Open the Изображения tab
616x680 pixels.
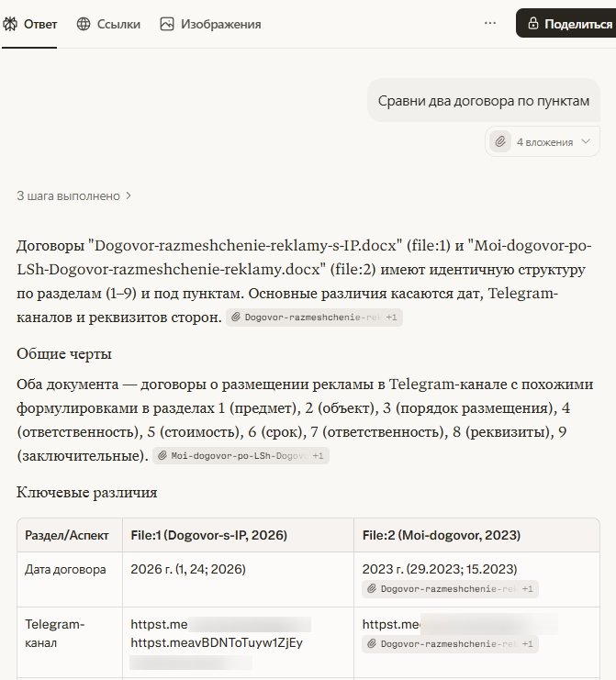pyautogui.click(x=210, y=24)
